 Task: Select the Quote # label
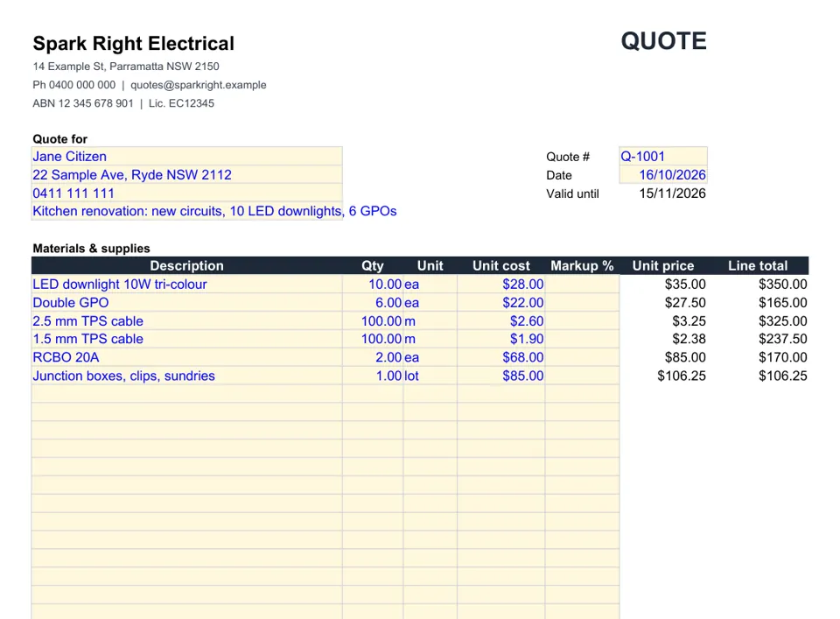pyautogui.click(x=568, y=157)
